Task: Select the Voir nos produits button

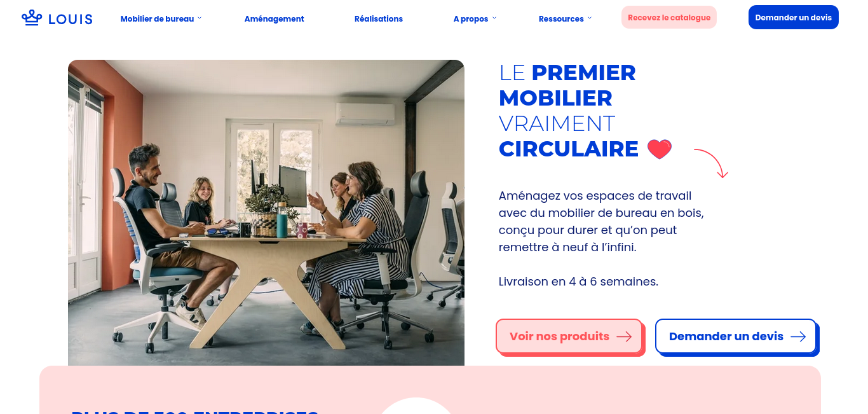Action: tap(569, 336)
